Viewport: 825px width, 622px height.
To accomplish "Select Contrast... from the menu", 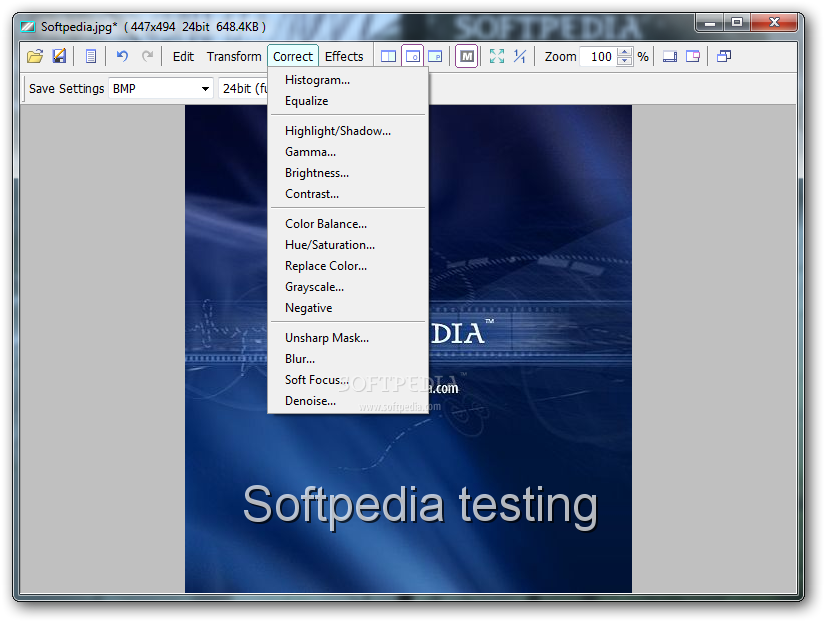I will click(348, 194).
